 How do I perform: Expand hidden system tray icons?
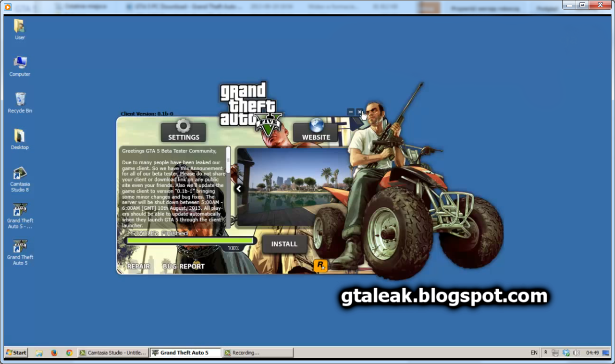pyautogui.click(x=545, y=352)
